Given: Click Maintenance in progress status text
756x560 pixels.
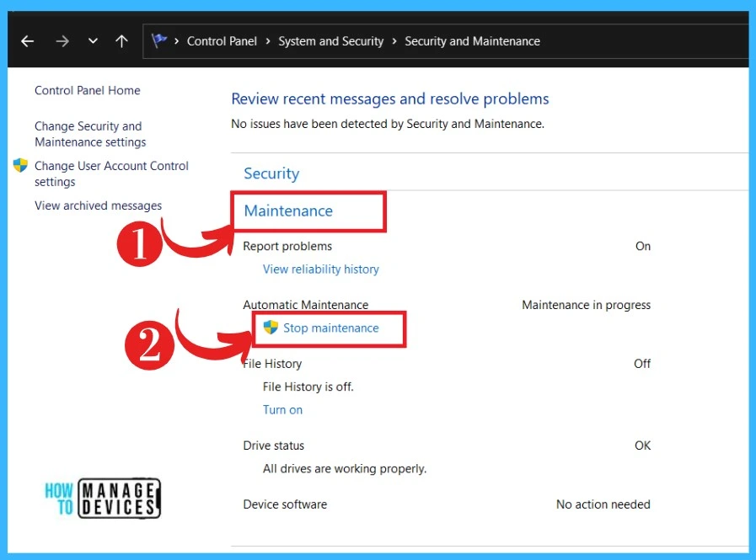Looking at the screenshot, I should coord(587,305).
